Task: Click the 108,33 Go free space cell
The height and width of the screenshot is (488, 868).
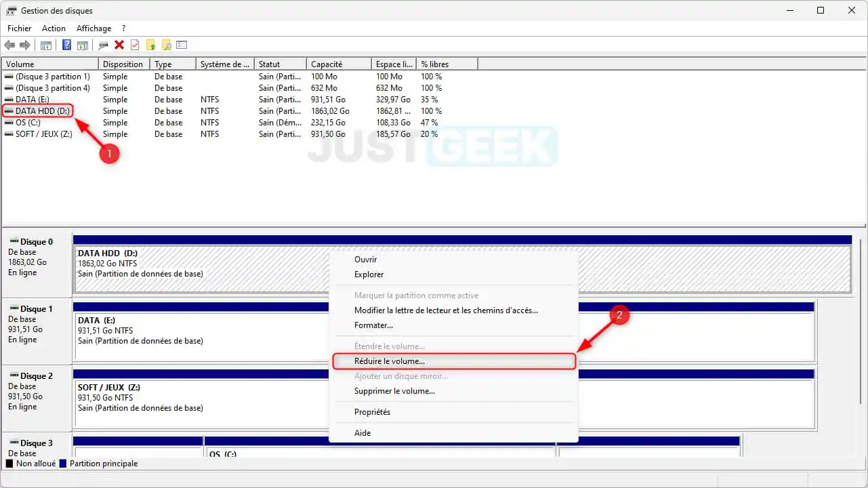Action: point(393,123)
